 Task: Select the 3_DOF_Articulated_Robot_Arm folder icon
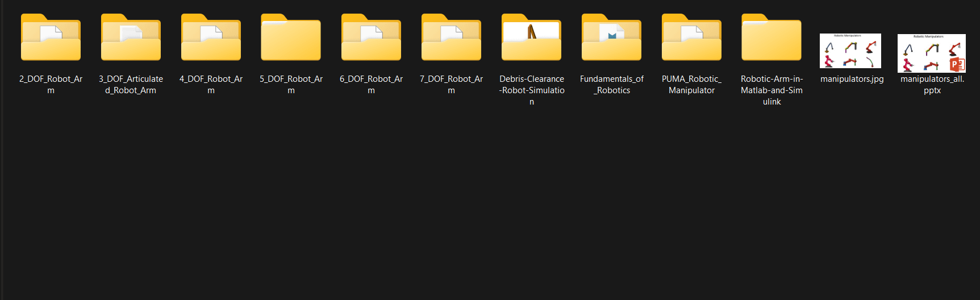click(131, 38)
